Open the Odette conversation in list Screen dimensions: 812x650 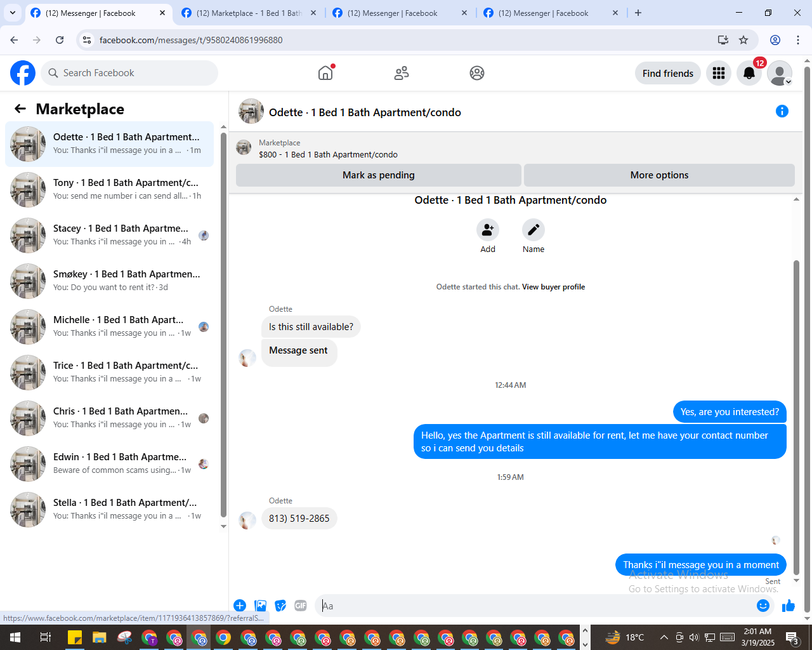(x=109, y=144)
